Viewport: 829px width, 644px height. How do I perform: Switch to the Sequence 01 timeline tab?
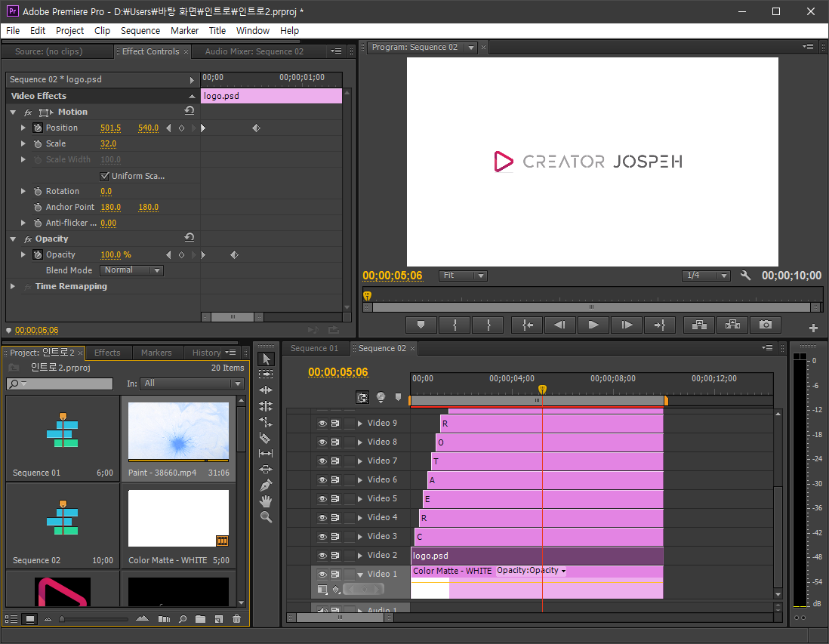(314, 349)
